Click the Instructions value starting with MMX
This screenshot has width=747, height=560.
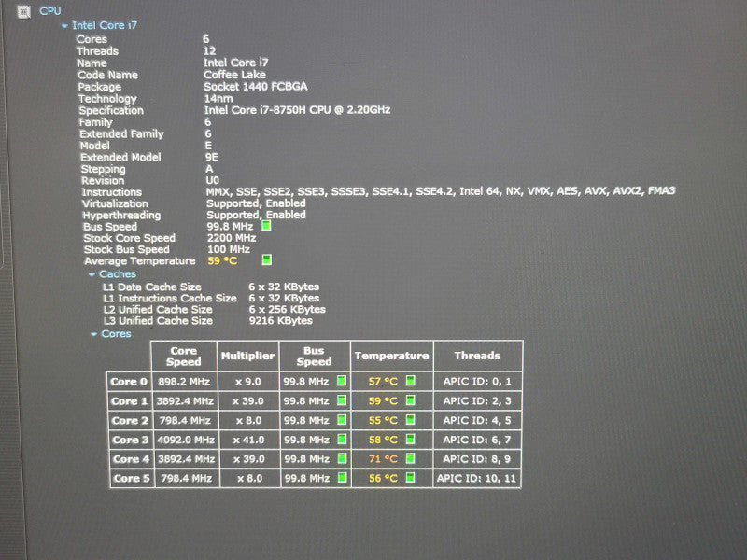coord(441,191)
